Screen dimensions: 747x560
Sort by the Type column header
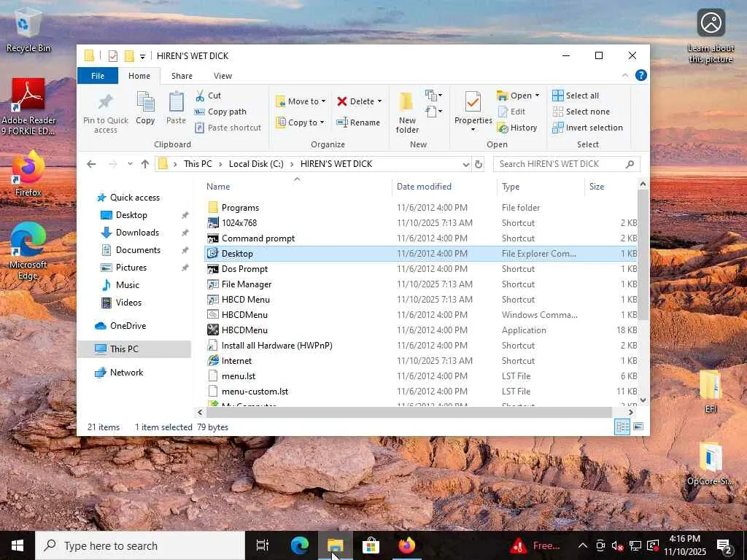point(511,187)
